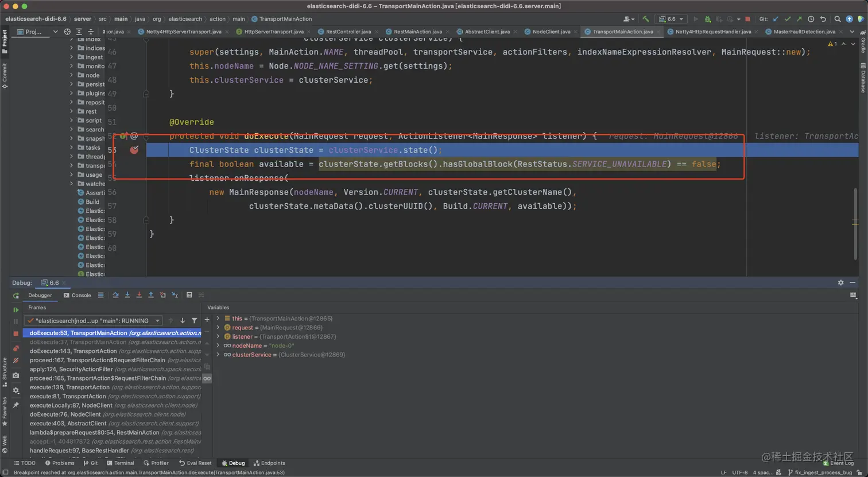Image resolution: width=868 pixels, height=477 pixels.
Task: Commit changes using the Git checkmark icon
Action: pyautogui.click(x=788, y=19)
